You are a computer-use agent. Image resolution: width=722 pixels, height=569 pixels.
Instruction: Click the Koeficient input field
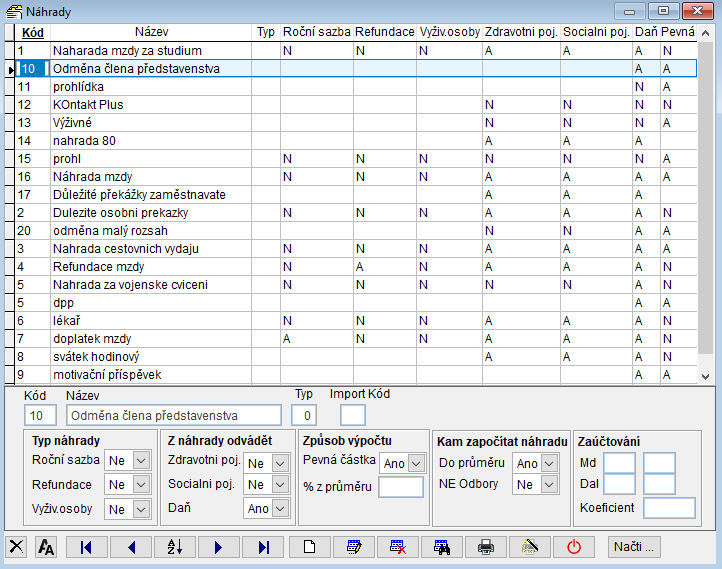pos(669,508)
